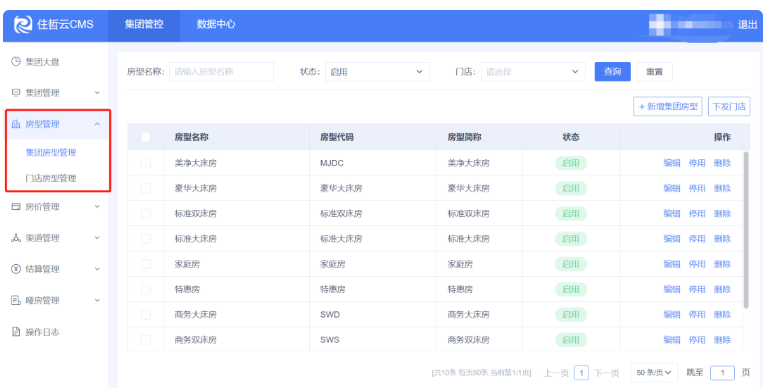772x392 pixels.
Task: Click the 重置 reset button
Action: (654, 72)
